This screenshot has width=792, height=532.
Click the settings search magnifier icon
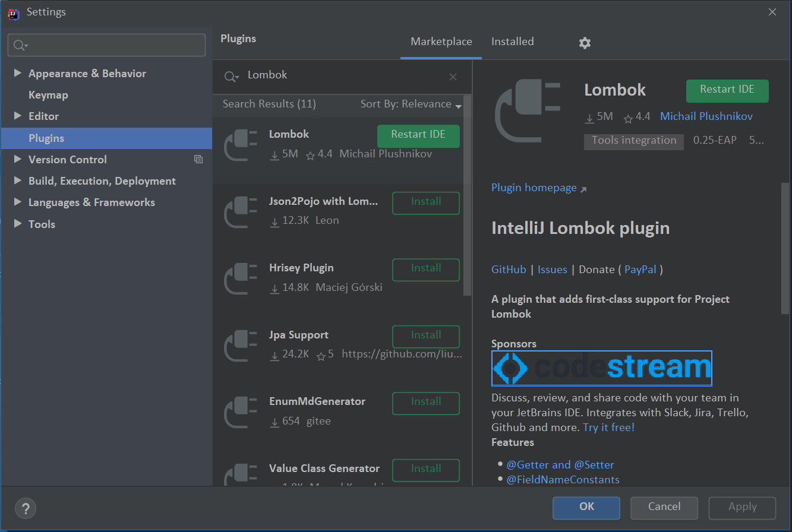click(21, 45)
